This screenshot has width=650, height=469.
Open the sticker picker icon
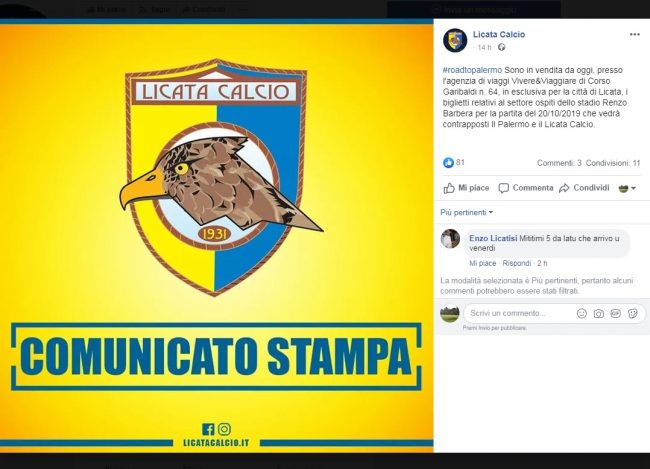click(x=633, y=313)
